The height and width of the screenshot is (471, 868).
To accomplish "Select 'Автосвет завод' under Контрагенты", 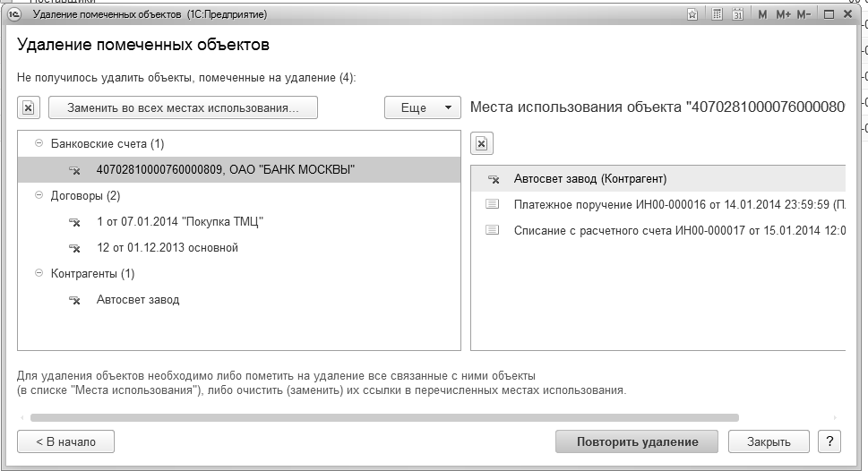I will 239,300.
